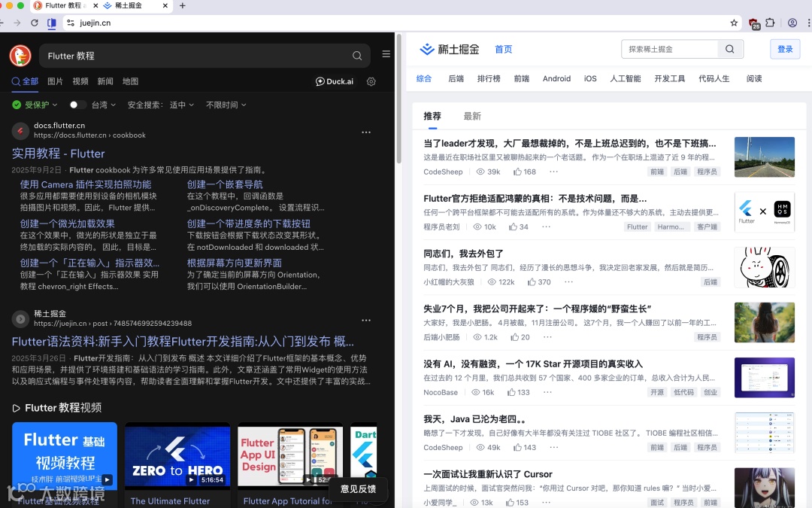Open Duck.ai chat
812x508 pixels.
pyautogui.click(x=335, y=81)
